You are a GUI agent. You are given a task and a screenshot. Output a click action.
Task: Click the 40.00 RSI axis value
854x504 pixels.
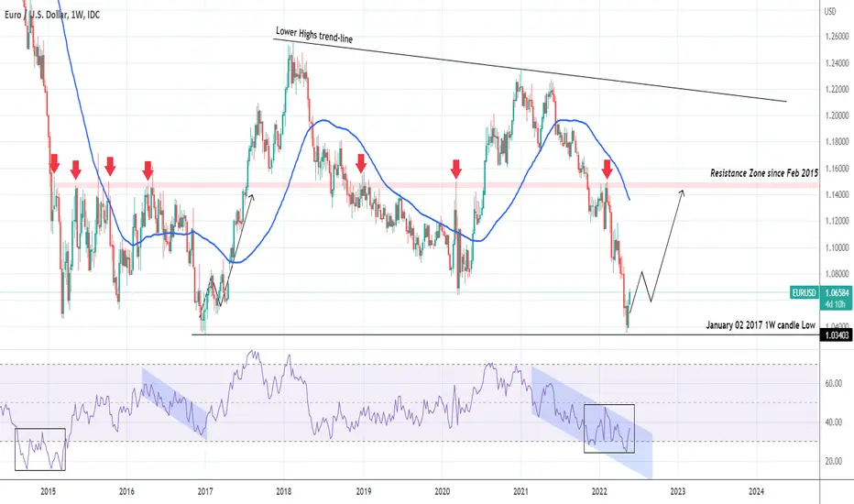point(833,422)
